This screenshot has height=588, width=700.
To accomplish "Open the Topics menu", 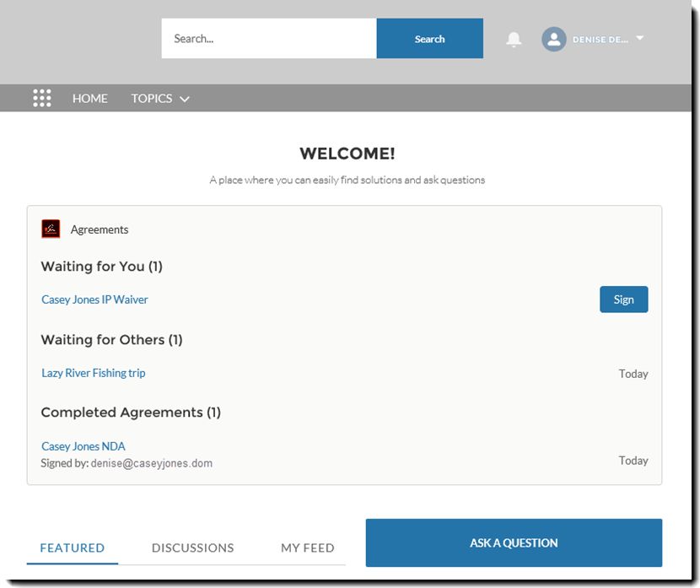I will coord(152,98).
